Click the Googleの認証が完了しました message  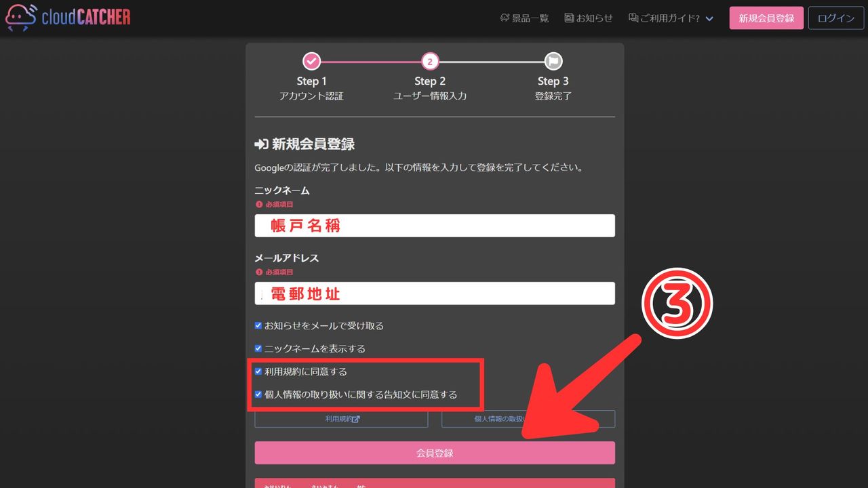coord(419,167)
